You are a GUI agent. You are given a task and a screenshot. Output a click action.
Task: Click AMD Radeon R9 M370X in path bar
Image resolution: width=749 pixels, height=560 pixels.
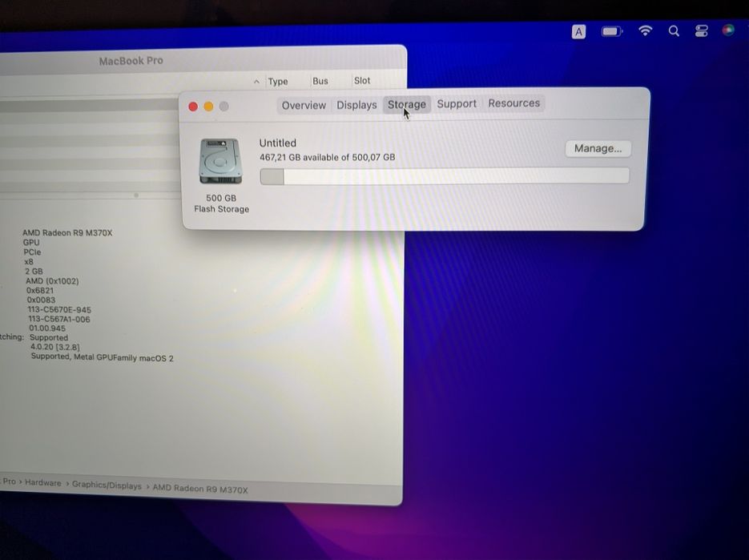click(x=200, y=489)
